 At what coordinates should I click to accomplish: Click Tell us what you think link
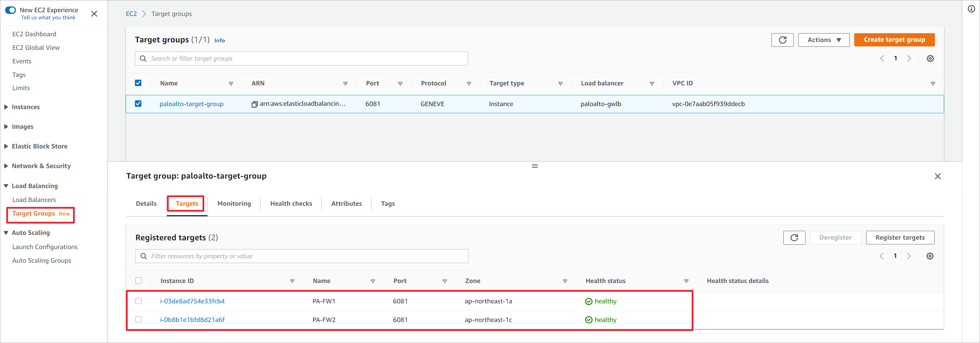click(48, 18)
